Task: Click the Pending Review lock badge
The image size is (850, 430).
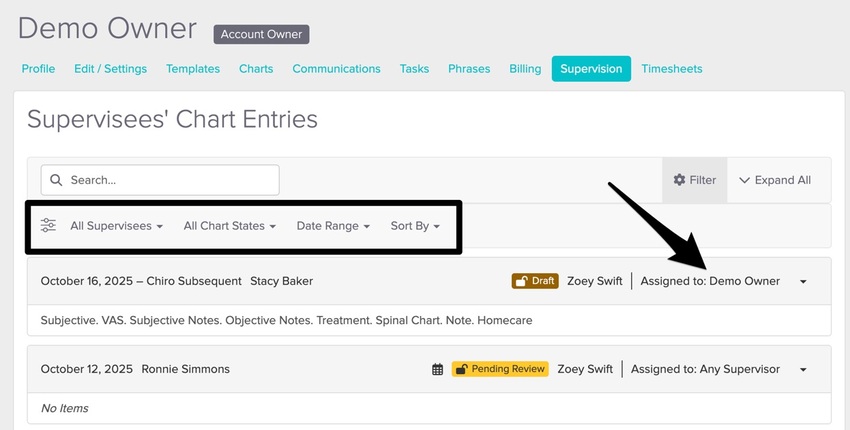Action: [x=499, y=369]
